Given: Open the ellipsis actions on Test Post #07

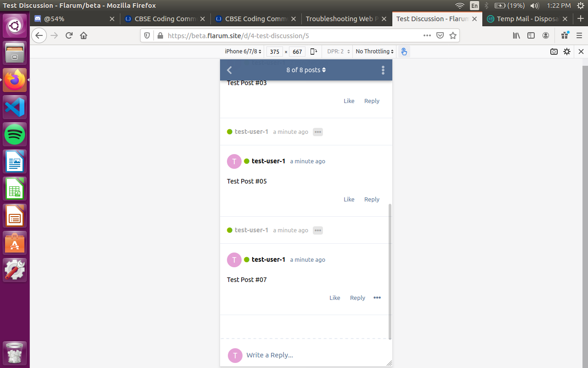Looking at the screenshot, I should [377, 298].
